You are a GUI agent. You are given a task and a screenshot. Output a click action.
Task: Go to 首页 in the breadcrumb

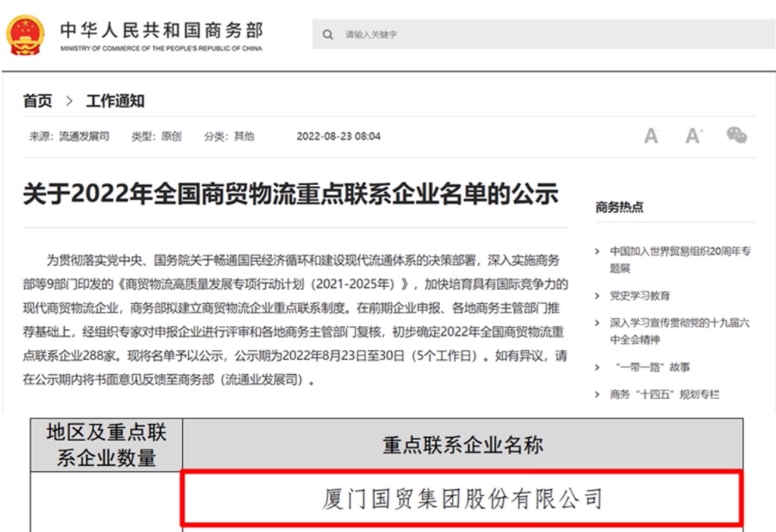pyautogui.click(x=37, y=101)
